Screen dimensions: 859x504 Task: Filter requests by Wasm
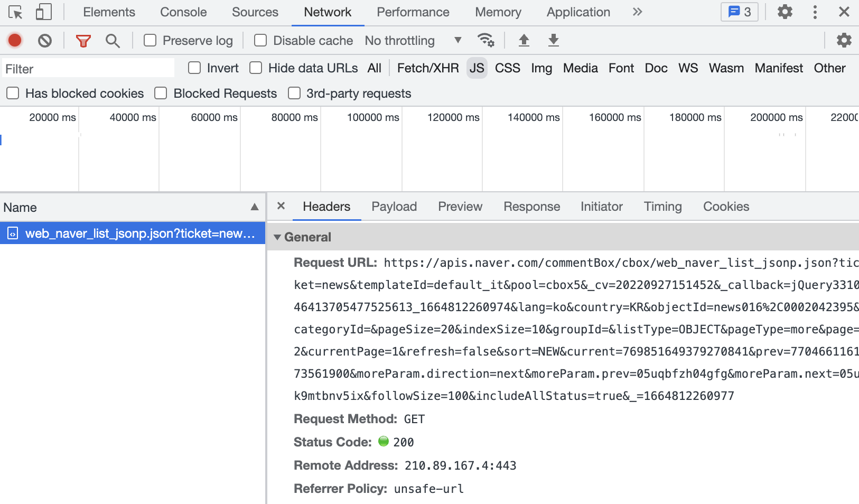click(x=726, y=68)
